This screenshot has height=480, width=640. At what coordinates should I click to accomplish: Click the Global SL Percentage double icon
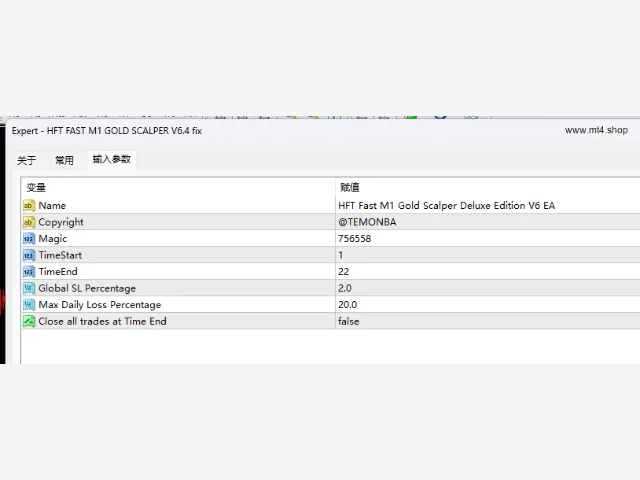[29, 288]
